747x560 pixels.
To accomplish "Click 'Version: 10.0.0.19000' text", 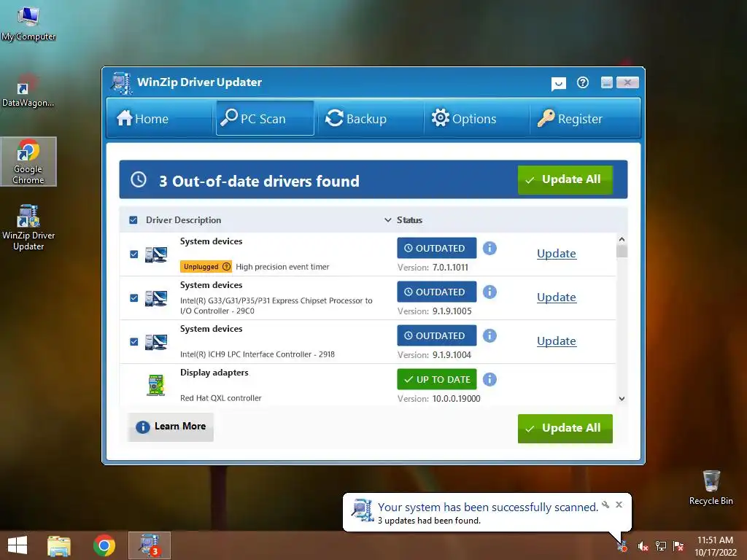I will tap(438, 399).
